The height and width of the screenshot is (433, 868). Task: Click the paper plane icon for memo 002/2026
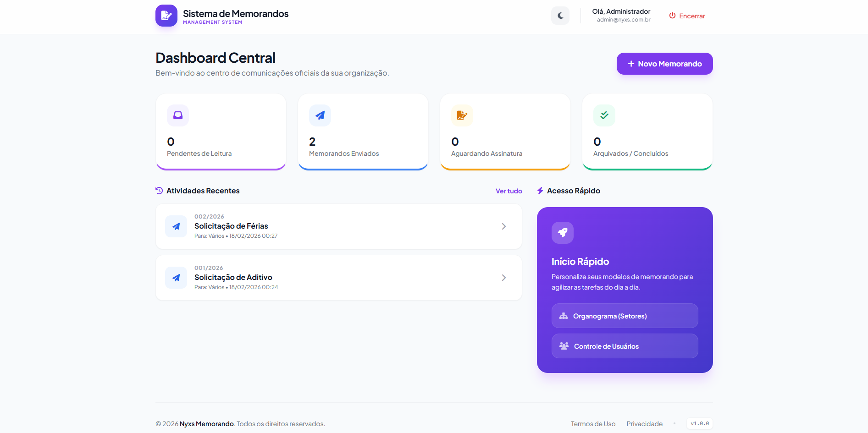[x=176, y=226]
